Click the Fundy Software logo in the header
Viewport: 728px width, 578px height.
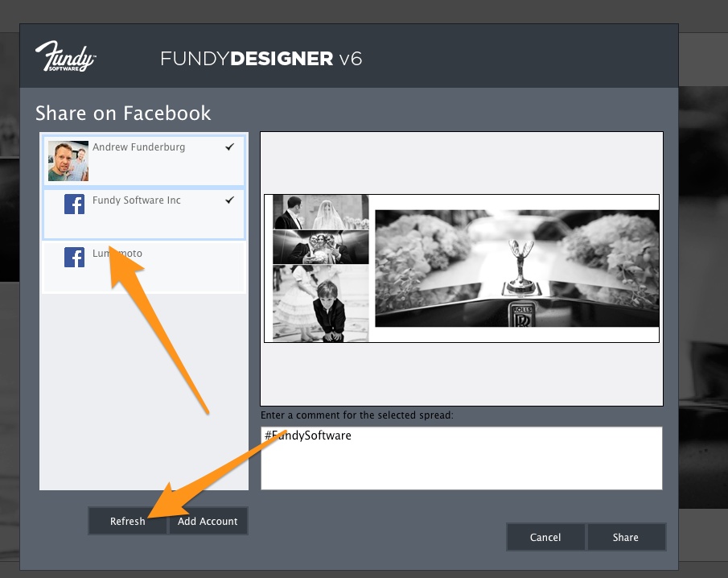click(65, 56)
